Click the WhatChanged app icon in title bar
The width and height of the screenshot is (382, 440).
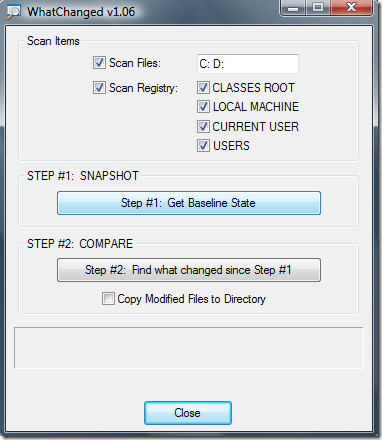click(x=14, y=12)
